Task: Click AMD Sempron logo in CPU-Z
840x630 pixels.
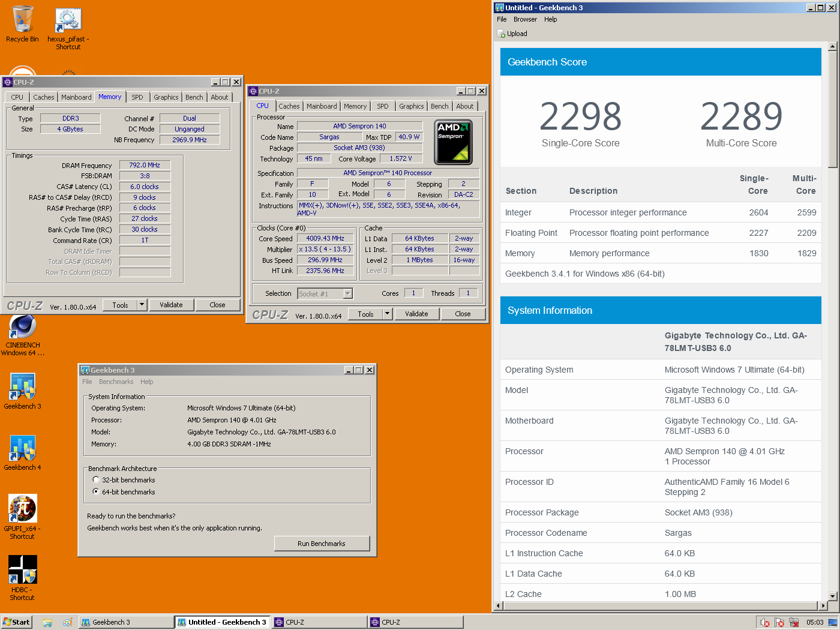Action: point(453,142)
